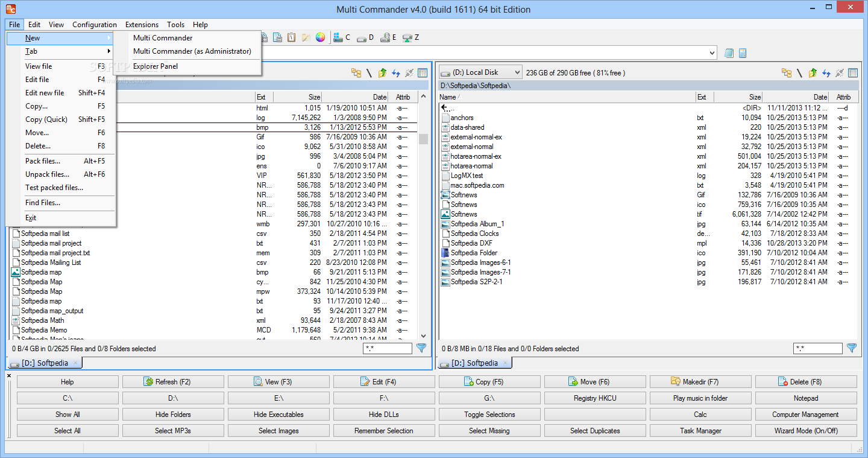Screen dimensions: 868x458
Task: Click the Registry HKCU button
Action: click(595, 398)
